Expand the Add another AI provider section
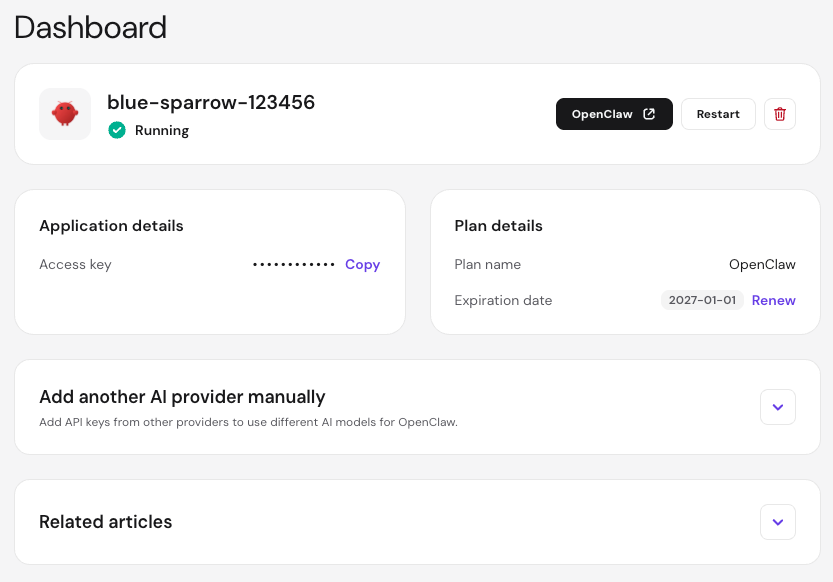833x582 pixels. (x=778, y=407)
